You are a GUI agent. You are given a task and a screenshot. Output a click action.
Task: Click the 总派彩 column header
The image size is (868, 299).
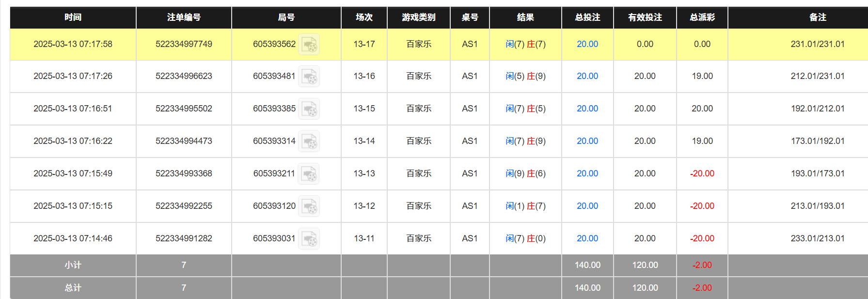point(702,17)
